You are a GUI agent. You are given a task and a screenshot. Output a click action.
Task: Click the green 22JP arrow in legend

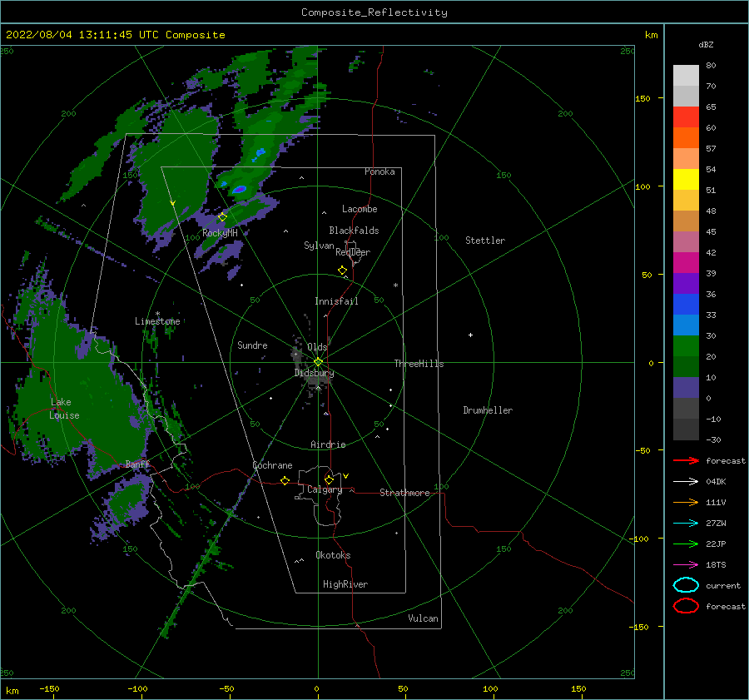(686, 544)
